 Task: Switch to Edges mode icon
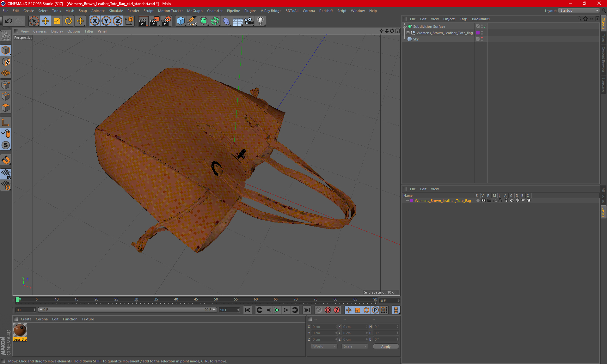(x=6, y=96)
